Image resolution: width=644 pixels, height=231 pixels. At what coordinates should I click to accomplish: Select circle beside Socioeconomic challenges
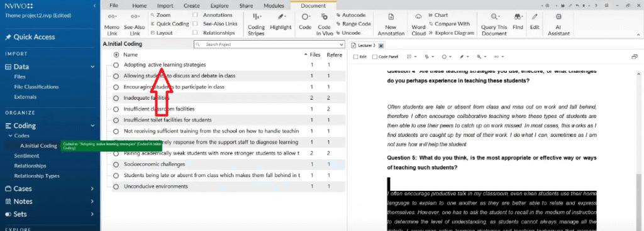coord(116,164)
